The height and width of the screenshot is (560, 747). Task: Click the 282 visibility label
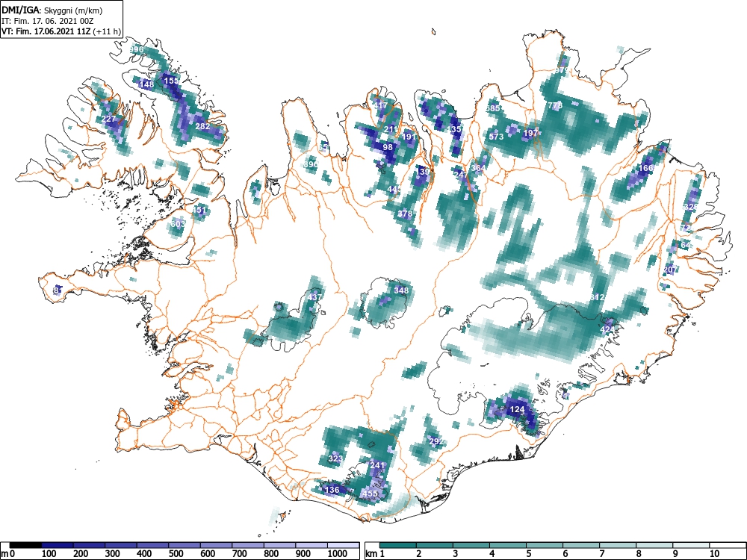pos(202,127)
